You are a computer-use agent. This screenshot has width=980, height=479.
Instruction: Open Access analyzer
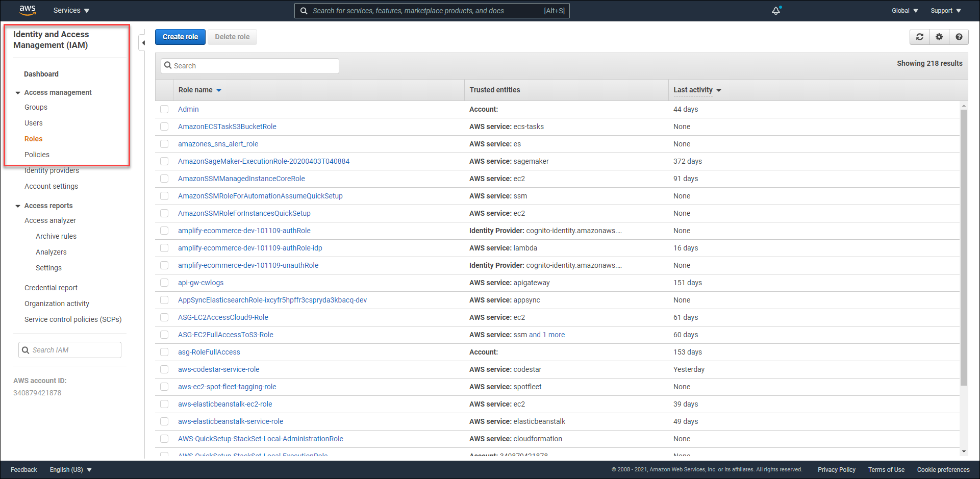point(50,220)
